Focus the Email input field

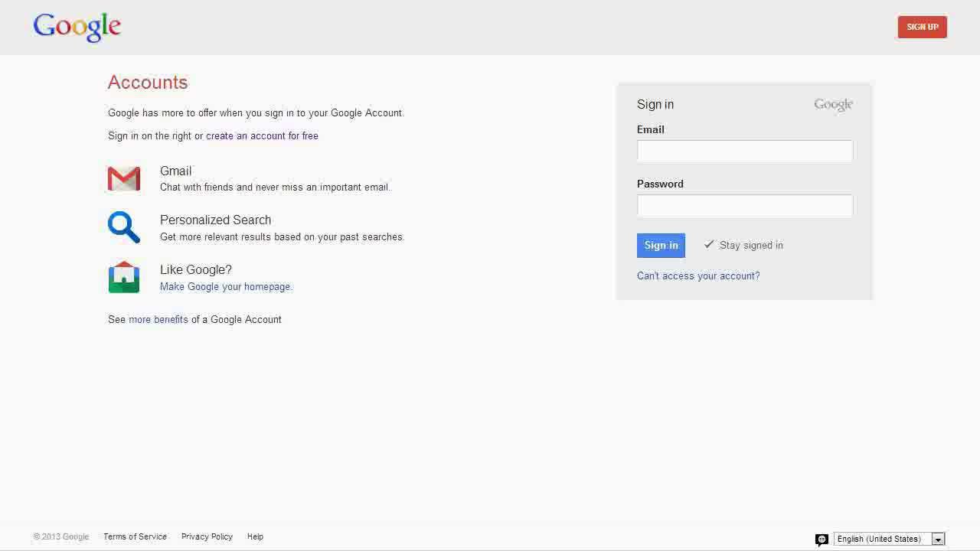tap(744, 152)
